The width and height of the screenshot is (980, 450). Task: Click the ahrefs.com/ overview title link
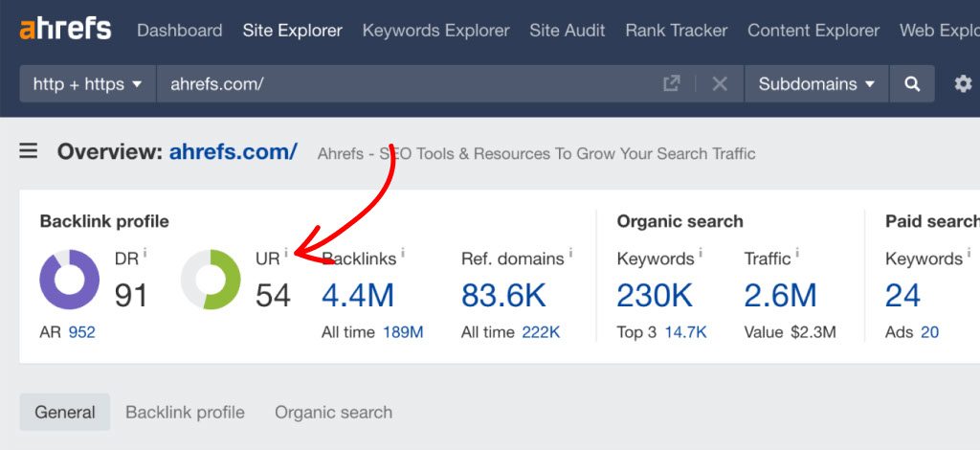pyautogui.click(x=234, y=151)
